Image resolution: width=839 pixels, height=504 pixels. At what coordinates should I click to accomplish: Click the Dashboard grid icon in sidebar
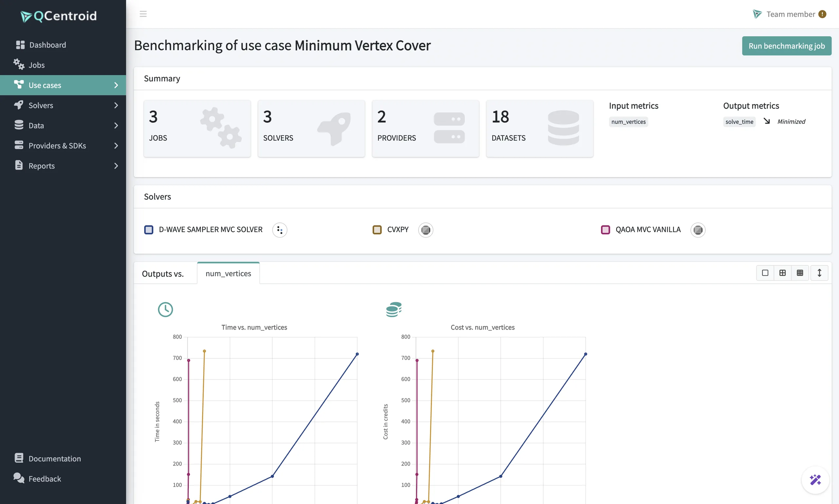click(x=20, y=45)
